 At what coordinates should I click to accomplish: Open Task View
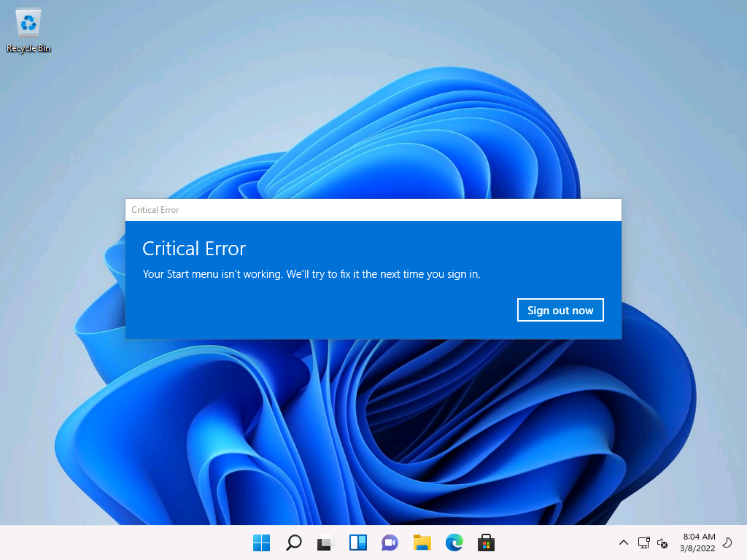click(325, 542)
